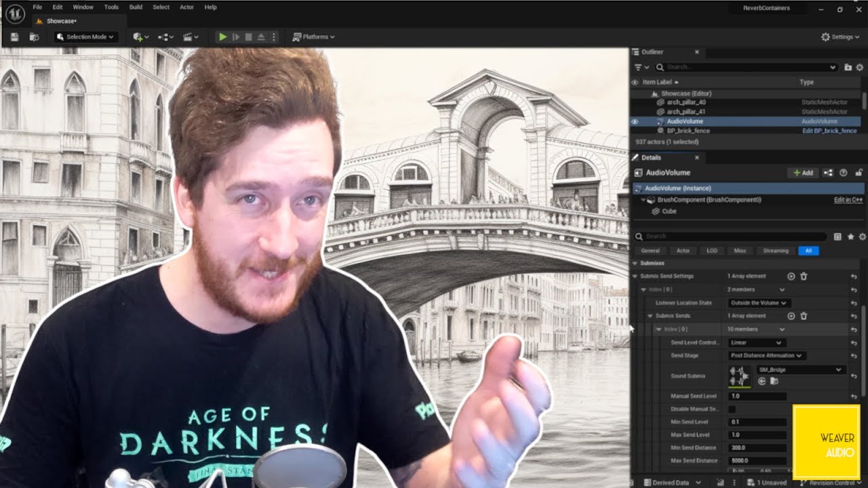Viewport: 868px width, 488px height.
Task: Click the Outliner search field
Action: (747, 67)
